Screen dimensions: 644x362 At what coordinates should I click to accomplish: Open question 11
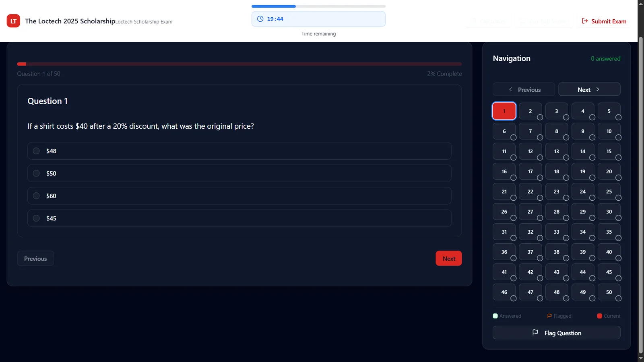tap(504, 151)
